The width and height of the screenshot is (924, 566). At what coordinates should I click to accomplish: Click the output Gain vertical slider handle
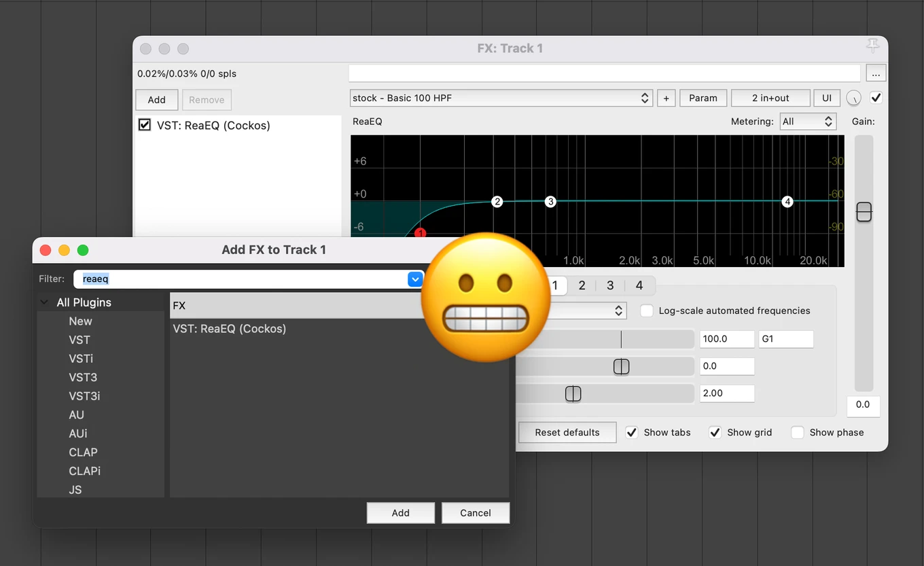(864, 212)
